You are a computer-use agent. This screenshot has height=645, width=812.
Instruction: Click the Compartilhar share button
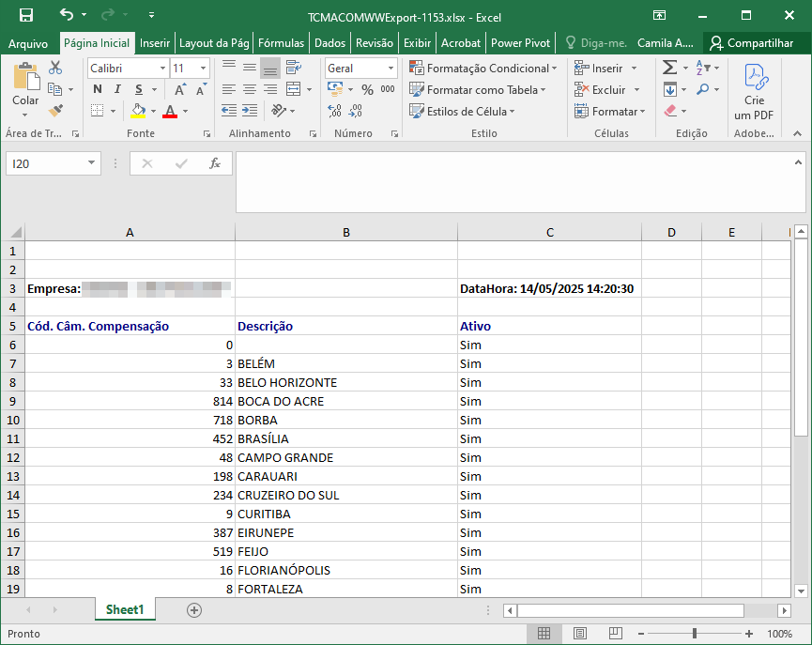(x=751, y=43)
